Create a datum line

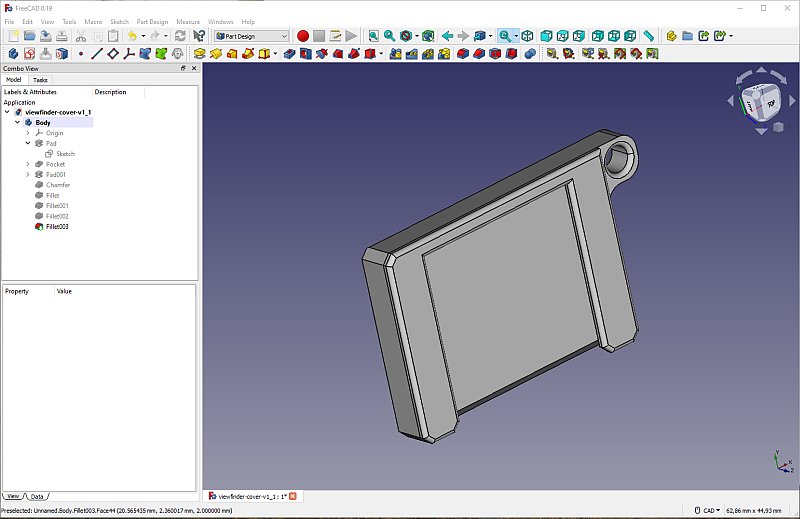[97, 54]
